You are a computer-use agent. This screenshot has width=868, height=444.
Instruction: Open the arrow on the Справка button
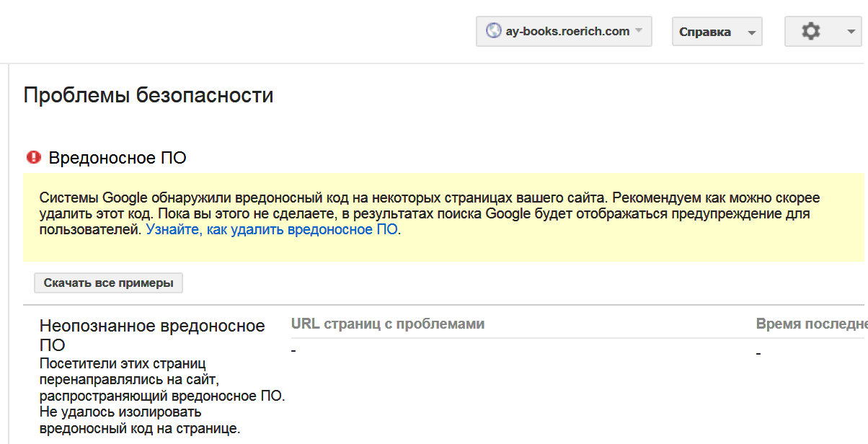click(751, 32)
